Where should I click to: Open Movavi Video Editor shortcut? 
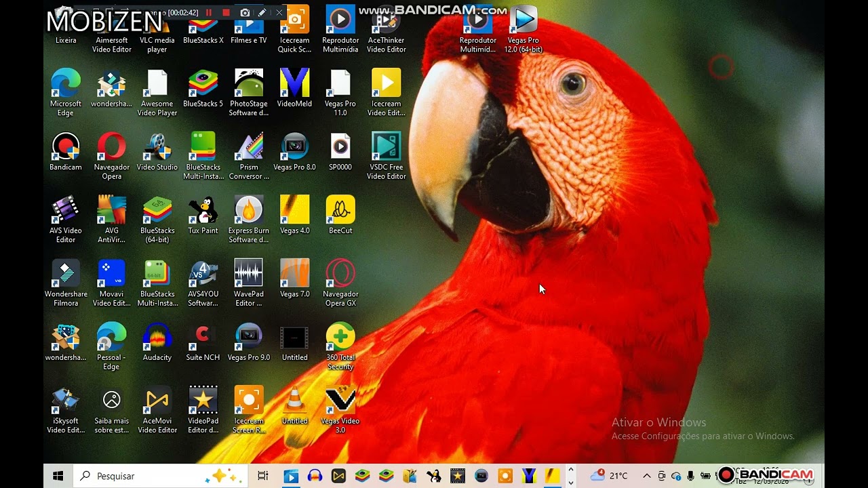112,283
